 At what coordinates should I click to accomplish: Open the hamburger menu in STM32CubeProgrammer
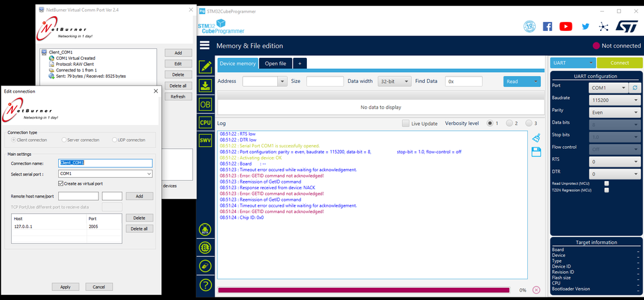coord(204,46)
